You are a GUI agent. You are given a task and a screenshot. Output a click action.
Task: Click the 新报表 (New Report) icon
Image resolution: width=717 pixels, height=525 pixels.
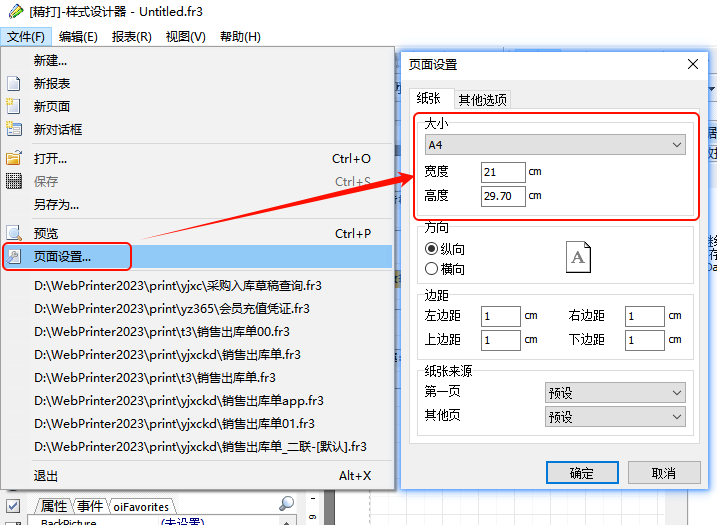14,84
